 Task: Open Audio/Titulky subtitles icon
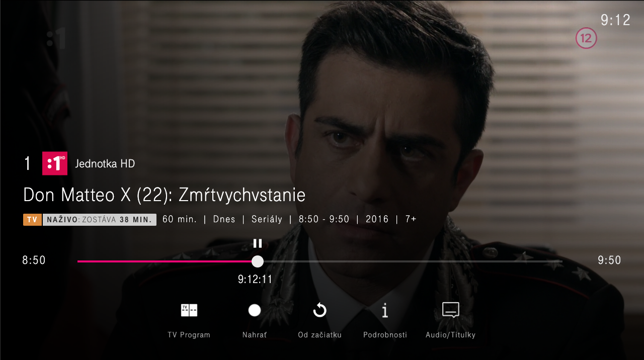tap(451, 310)
